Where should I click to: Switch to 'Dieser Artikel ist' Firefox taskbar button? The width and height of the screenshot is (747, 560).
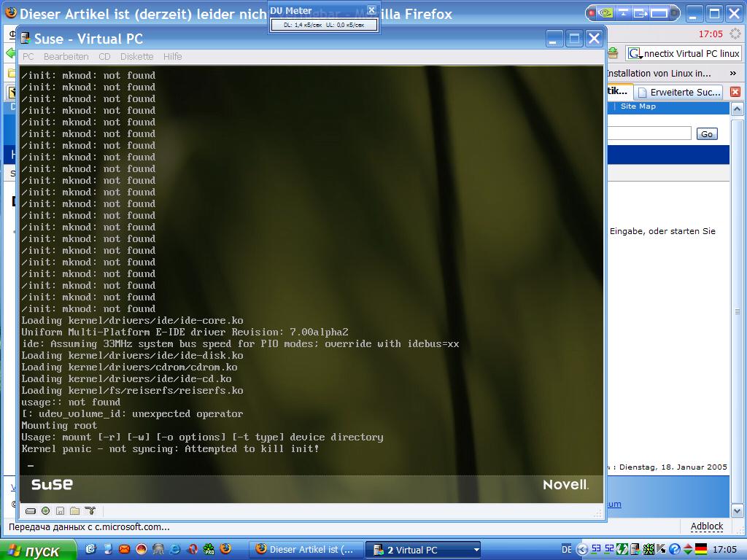[306, 550]
